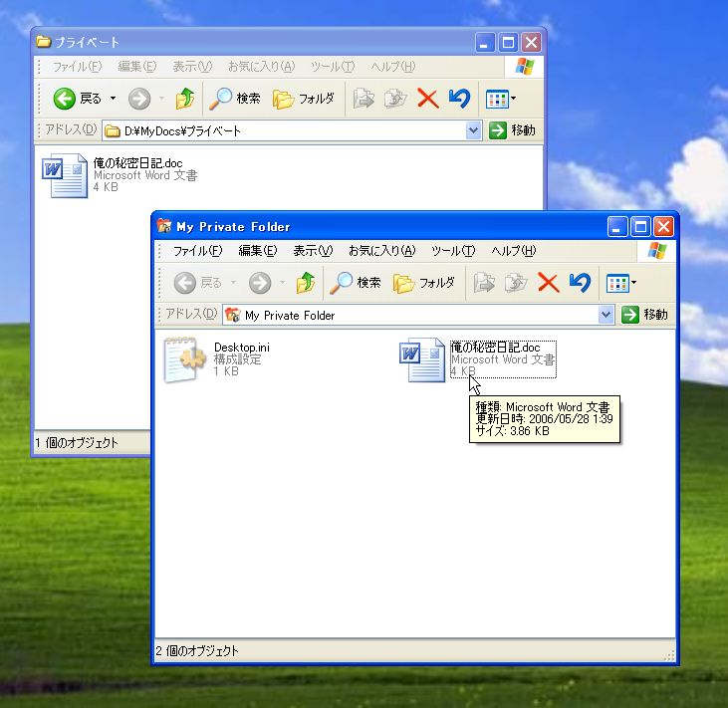728x708 pixels.
Task: Open ツール(T) menu in My Private Folder
Action: [453, 251]
